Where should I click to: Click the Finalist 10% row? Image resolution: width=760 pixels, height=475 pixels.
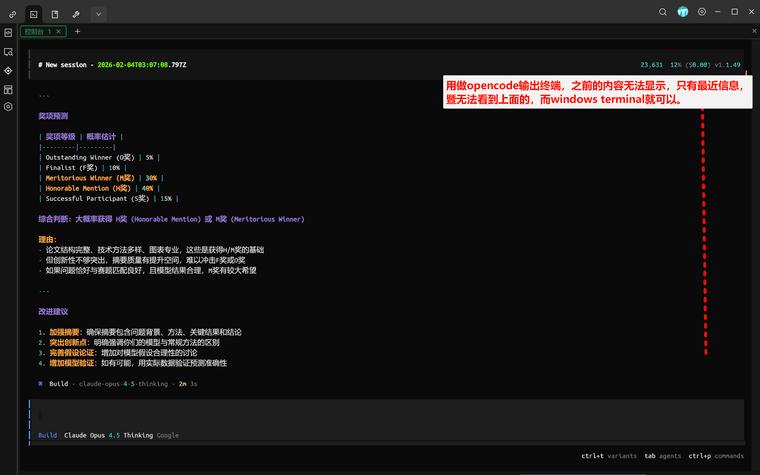pos(82,168)
